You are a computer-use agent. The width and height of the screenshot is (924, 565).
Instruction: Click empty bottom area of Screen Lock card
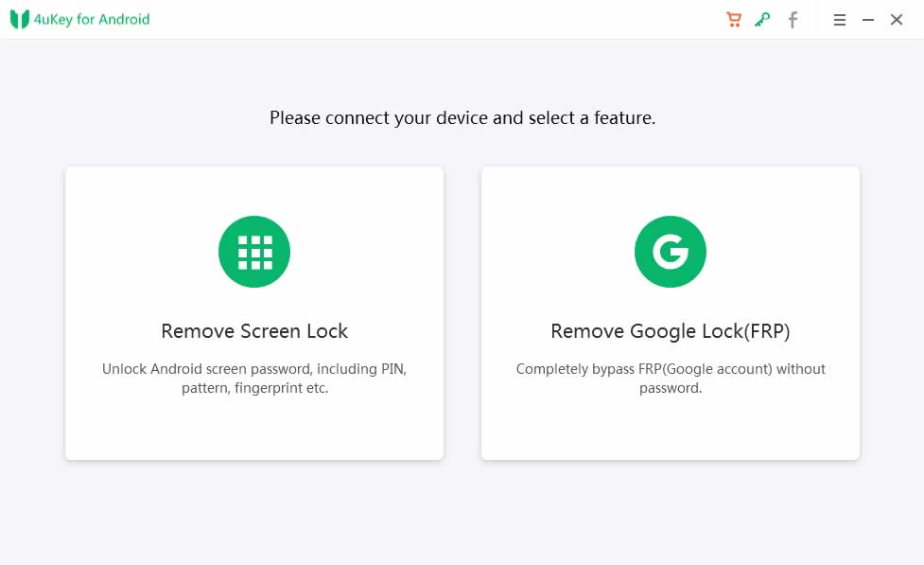(x=254, y=431)
